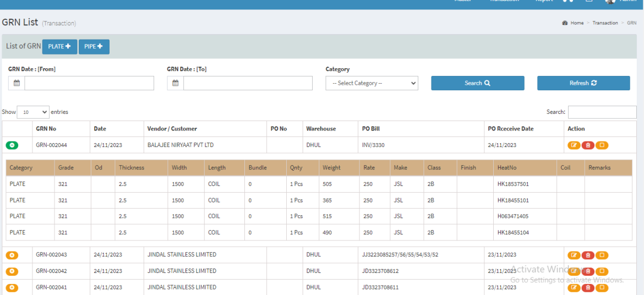The height and width of the screenshot is (295, 644).
Task: Click the calendar icon for GRN Date From
Action: point(17,83)
